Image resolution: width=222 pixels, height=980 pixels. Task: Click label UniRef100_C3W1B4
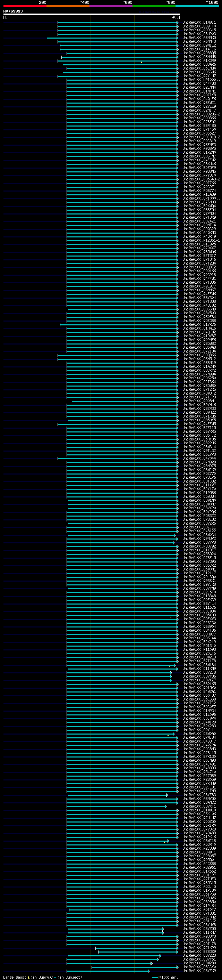click(199, 665)
